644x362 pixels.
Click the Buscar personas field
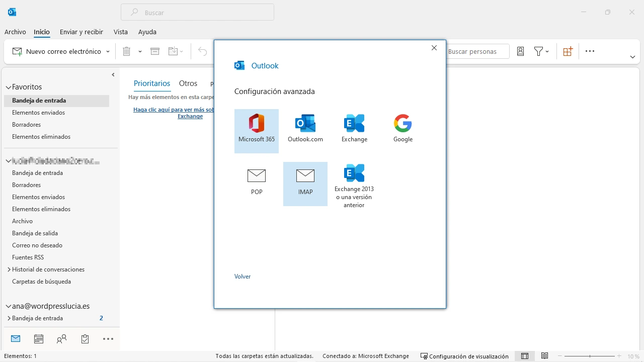click(477, 51)
